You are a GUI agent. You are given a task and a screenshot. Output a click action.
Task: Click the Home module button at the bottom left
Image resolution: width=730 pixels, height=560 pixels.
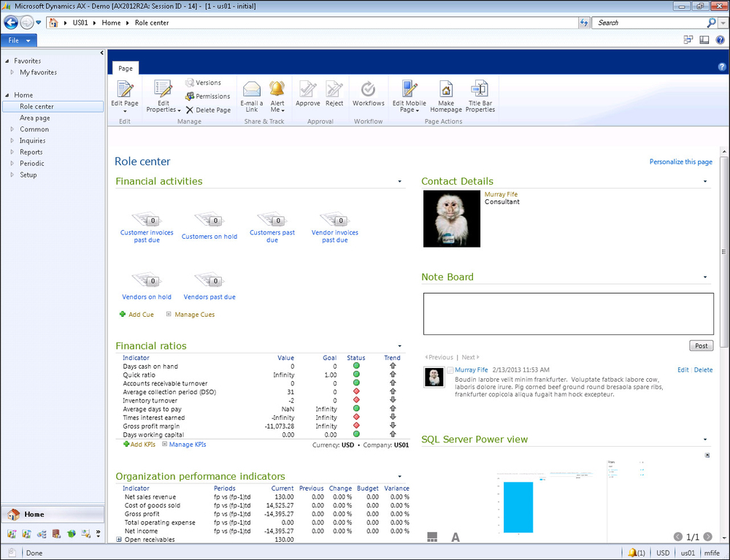(52, 515)
